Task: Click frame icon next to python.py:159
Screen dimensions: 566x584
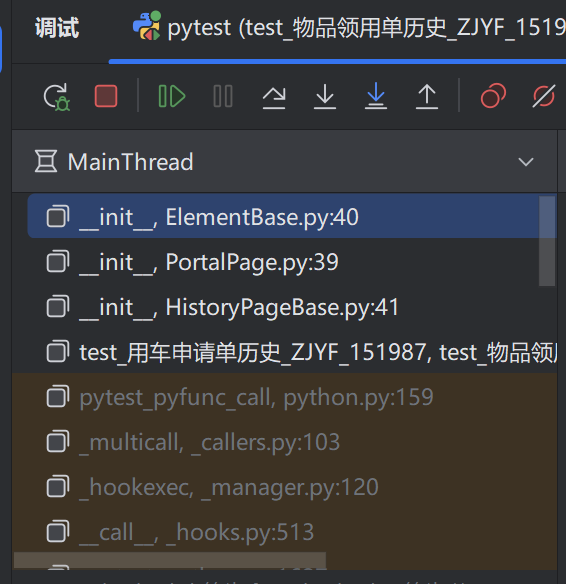Action: pyautogui.click(x=58, y=396)
